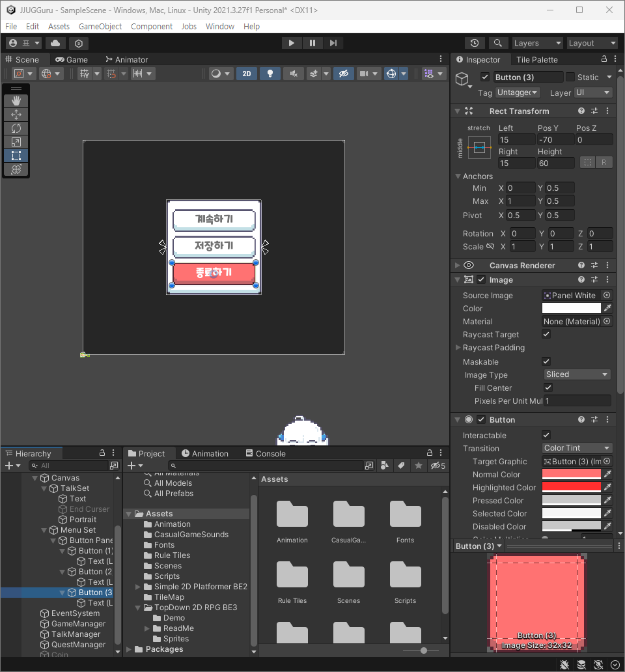Open the Layer dropdown set to UI
Image resolution: width=625 pixels, height=672 pixels.
(592, 92)
